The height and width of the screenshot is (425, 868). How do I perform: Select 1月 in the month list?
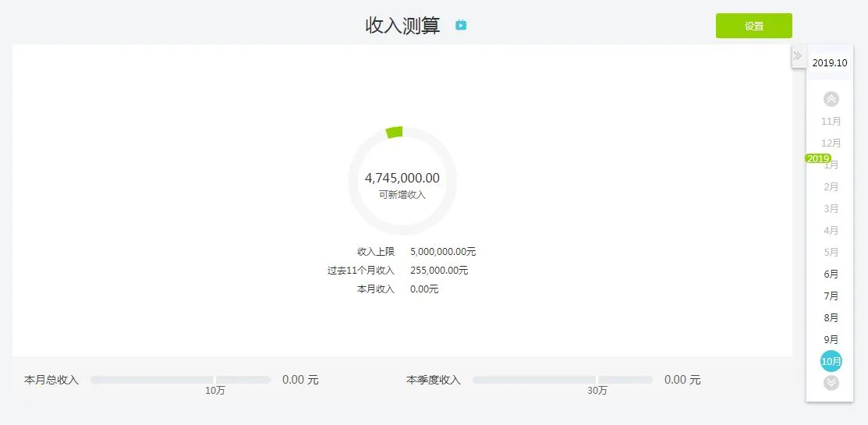coord(831,165)
